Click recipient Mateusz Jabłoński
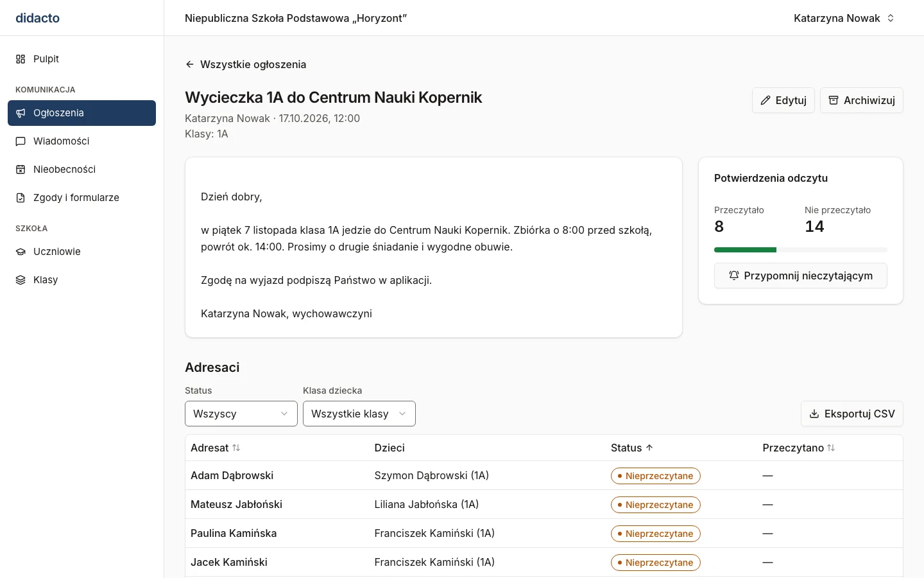 pyautogui.click(x=237, y=504)
